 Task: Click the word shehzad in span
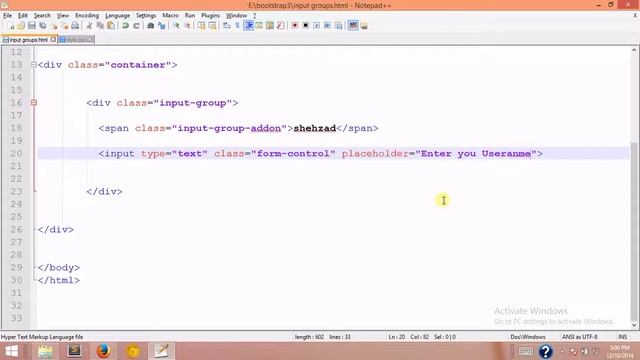(x=315, y=128)
